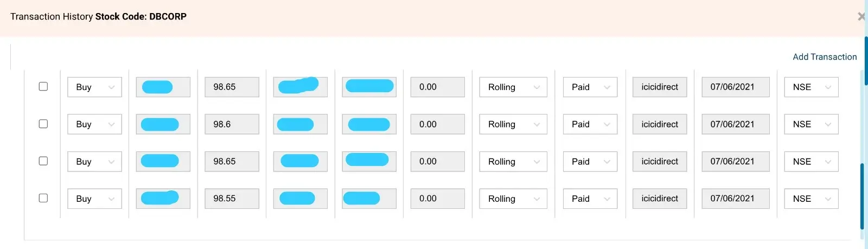Open the Paid dropdown in the 98.55 row

click(590, 199)
